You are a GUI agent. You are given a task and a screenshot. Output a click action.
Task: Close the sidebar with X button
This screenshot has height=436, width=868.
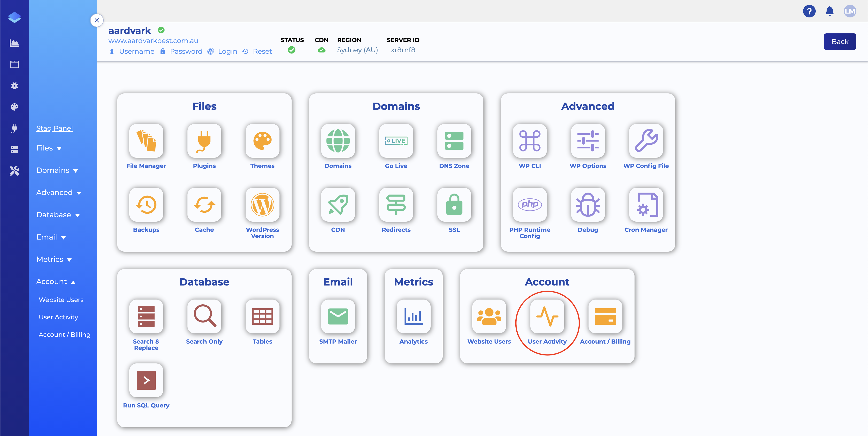[x=97, y=20]
